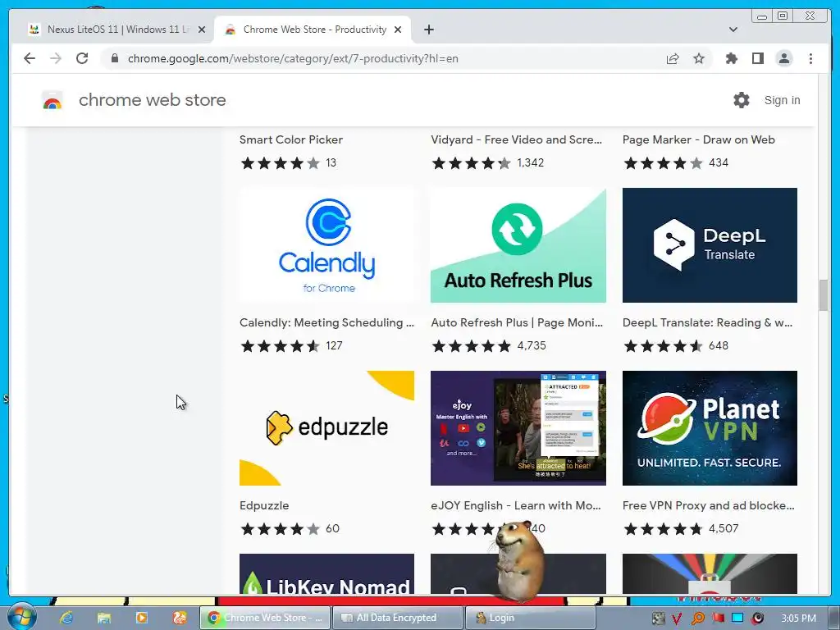Bookmark this page with the star icon

pos(699,58)
